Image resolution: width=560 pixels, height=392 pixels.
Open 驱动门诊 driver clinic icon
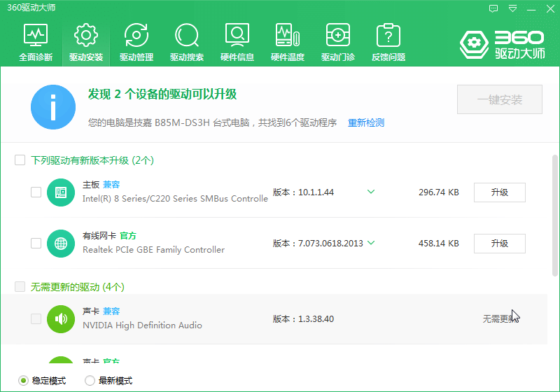pos(338,42)
